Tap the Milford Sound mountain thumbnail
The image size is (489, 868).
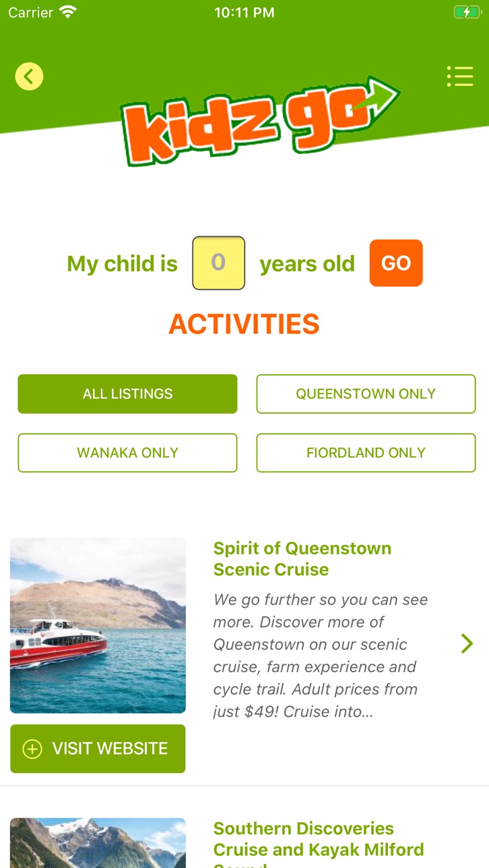(x=98, y=843)
